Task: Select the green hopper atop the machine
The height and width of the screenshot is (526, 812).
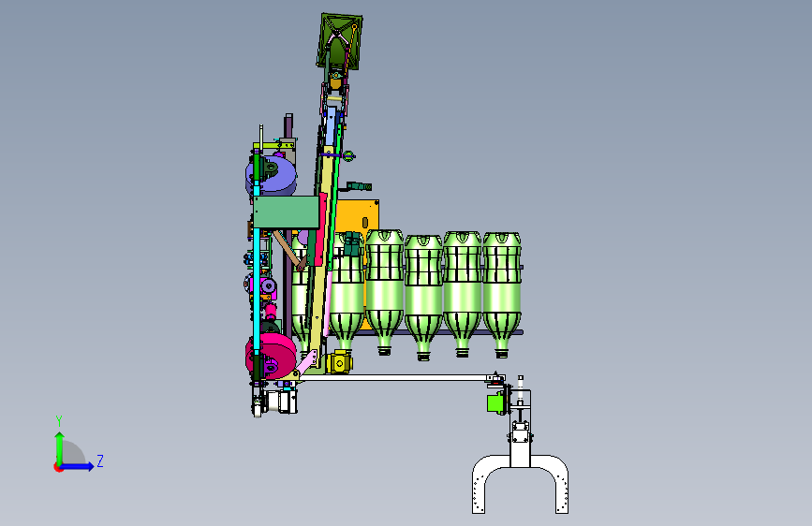Action: (x=339, y=41)
